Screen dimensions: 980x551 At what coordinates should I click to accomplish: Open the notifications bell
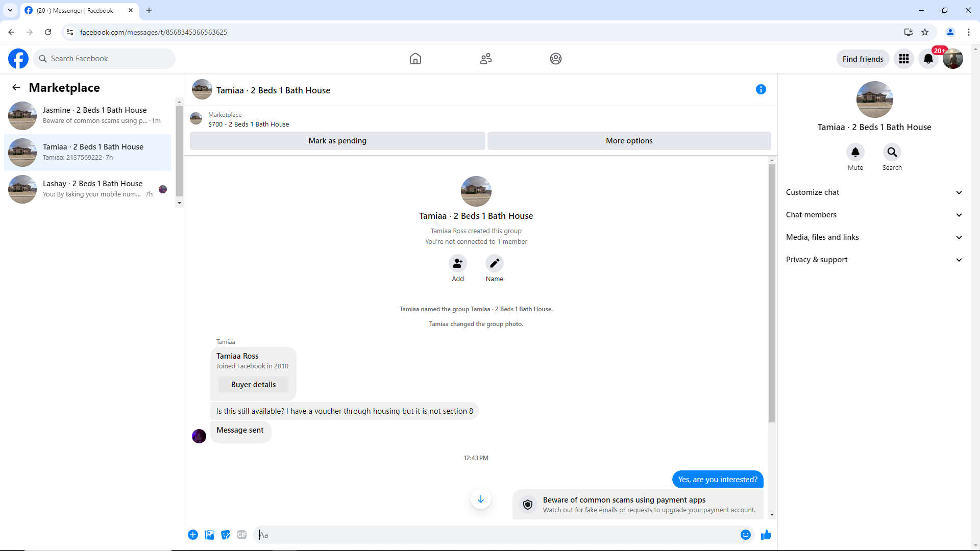[x=928, y=59]
